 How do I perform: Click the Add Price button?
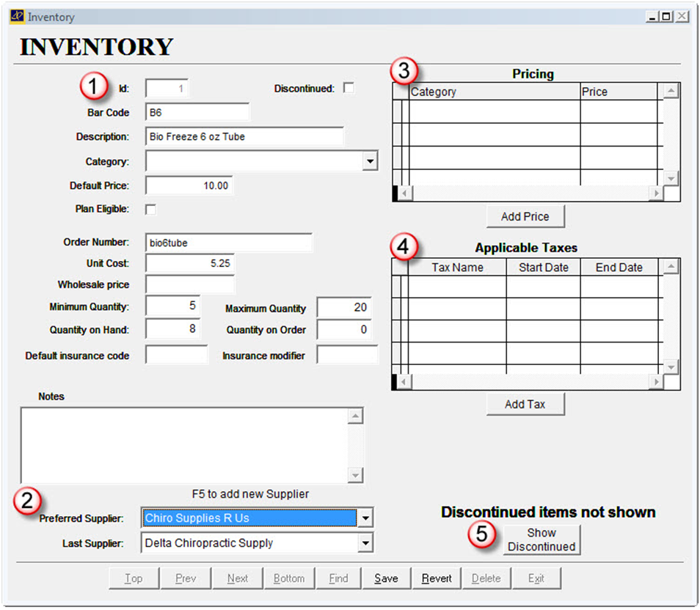pyautogui.click(x=525, y=216)
